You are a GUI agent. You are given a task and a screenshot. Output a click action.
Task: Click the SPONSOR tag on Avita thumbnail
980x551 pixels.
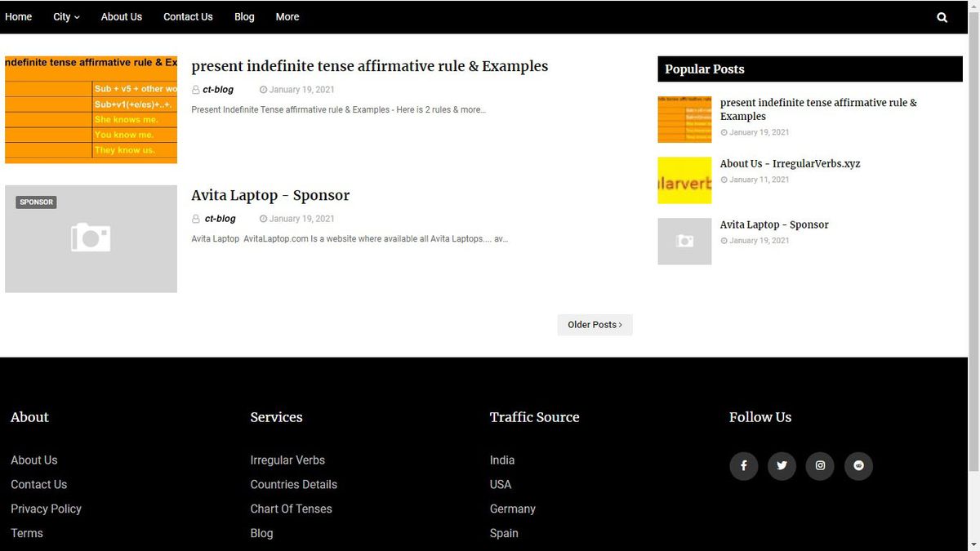pos(36,202)
